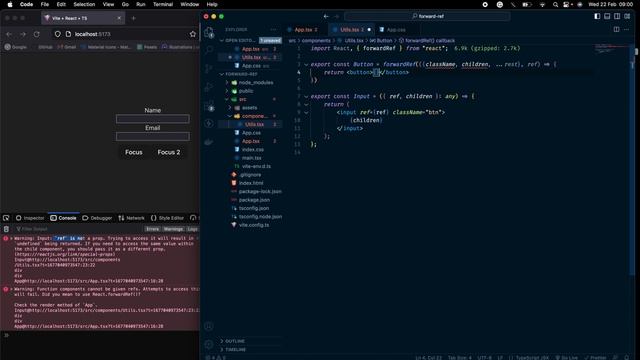
Task: Switch to the Utils.tsx editor tab
Action: [x=352, y=30]
